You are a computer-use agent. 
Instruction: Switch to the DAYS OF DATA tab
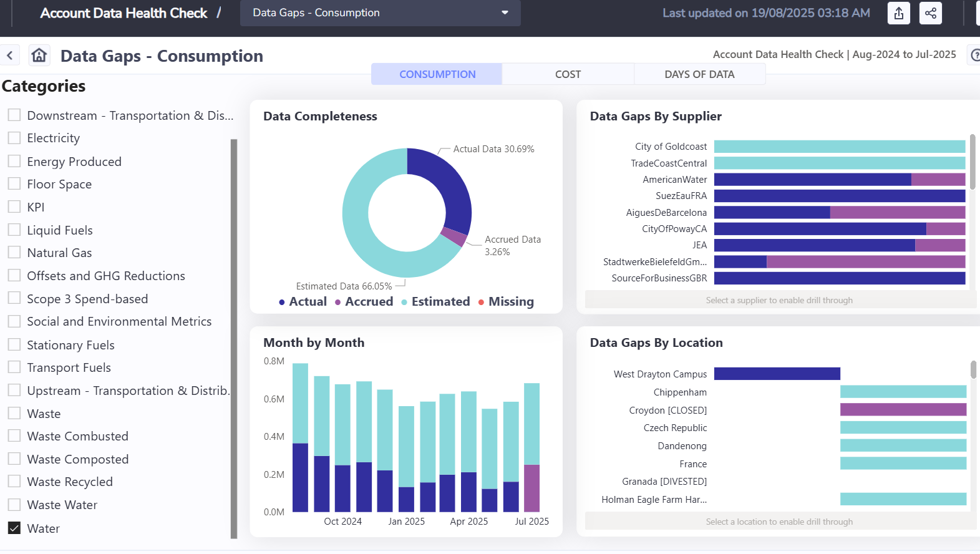[x=699, y=74]
